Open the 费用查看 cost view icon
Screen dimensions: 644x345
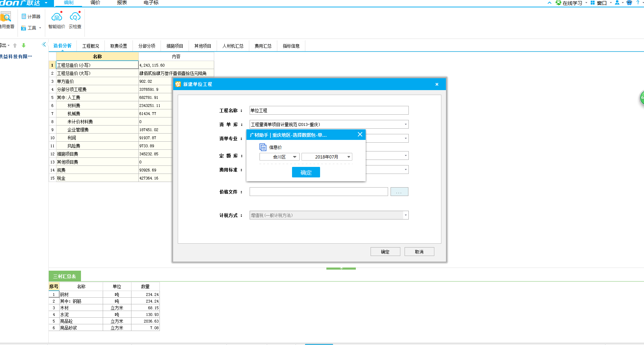tap(6, 20)
